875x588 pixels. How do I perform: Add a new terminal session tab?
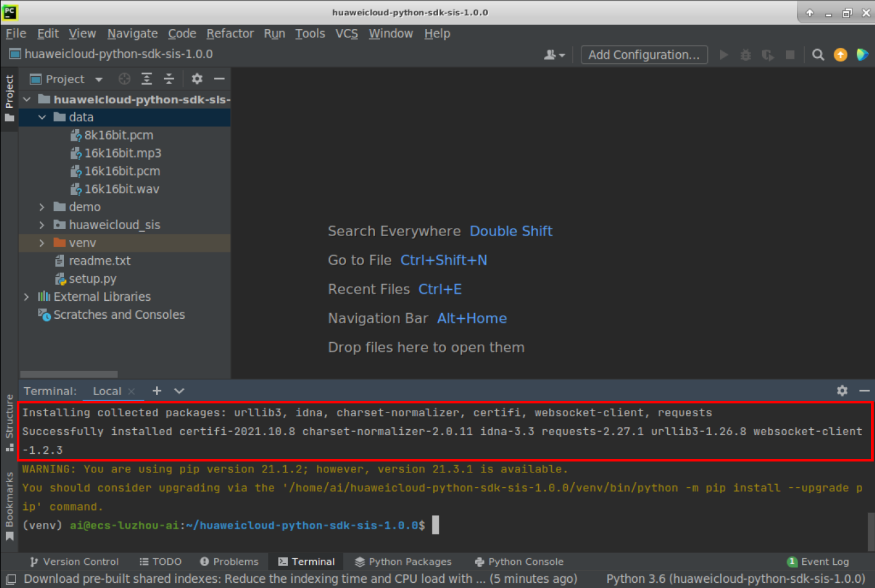point(157,390)
